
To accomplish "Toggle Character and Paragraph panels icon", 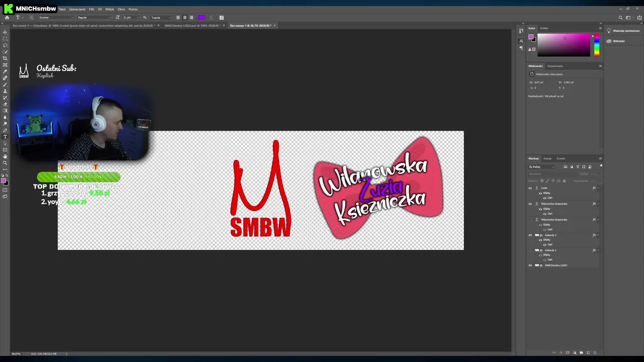I will 221,18.
